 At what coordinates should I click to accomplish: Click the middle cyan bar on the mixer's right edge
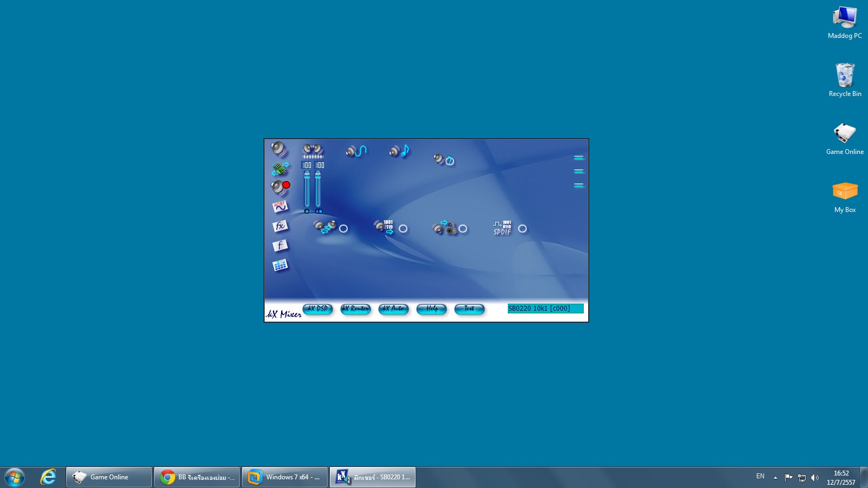(x=579, y=171)
